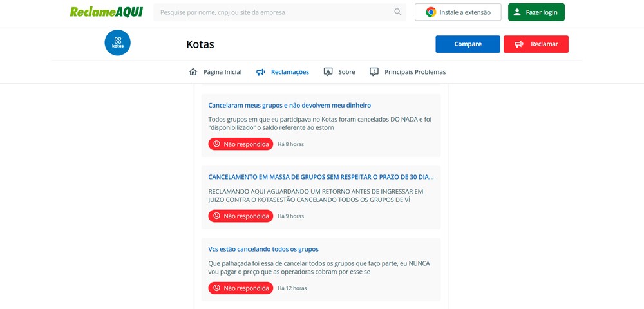Open complaint 'CANCELAMENTO EM MASSA DE GRUPOS'
Screen dimensions: 644x309
click(321, 177)
